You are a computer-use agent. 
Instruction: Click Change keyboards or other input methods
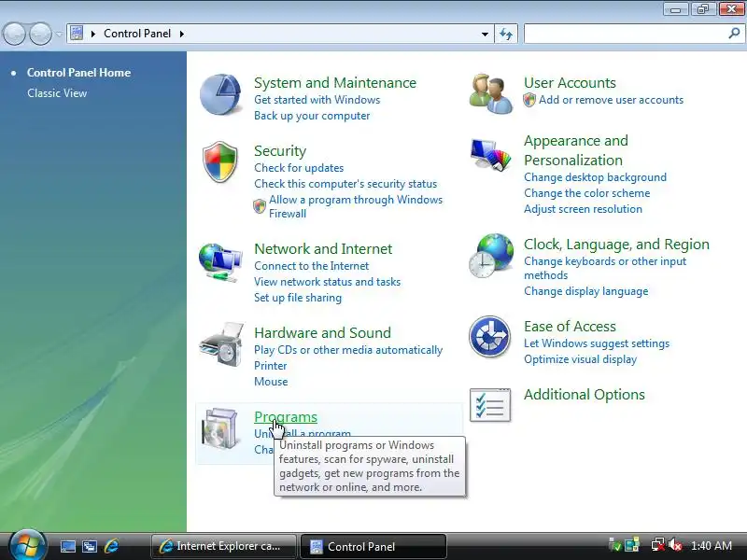coord(605,268)
